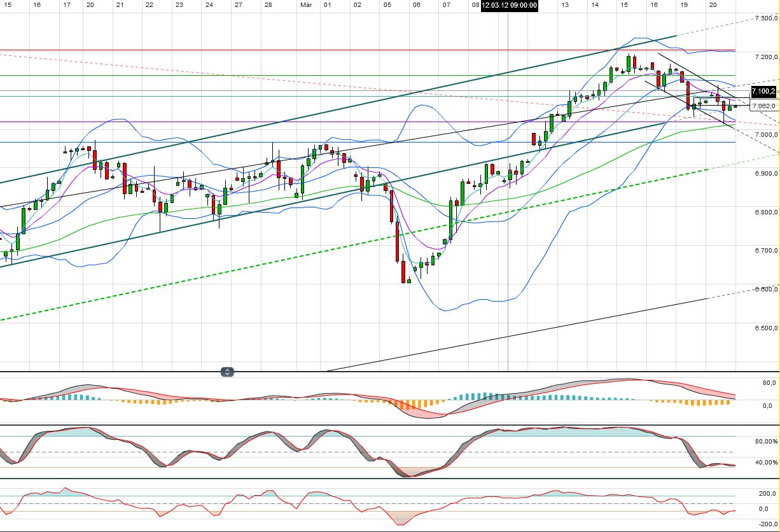
Task: Click the 80,0 label in the MACD panel
Action: point(769,384)
